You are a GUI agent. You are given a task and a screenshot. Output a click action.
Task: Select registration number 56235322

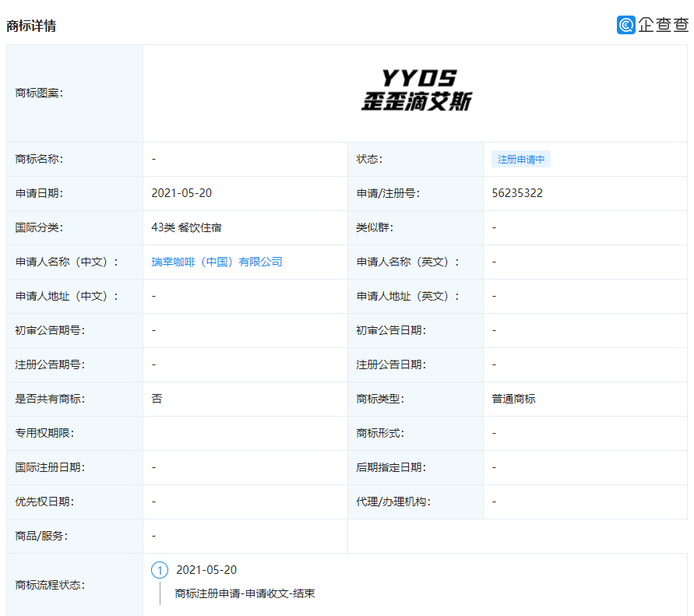[x=517, y=193]
